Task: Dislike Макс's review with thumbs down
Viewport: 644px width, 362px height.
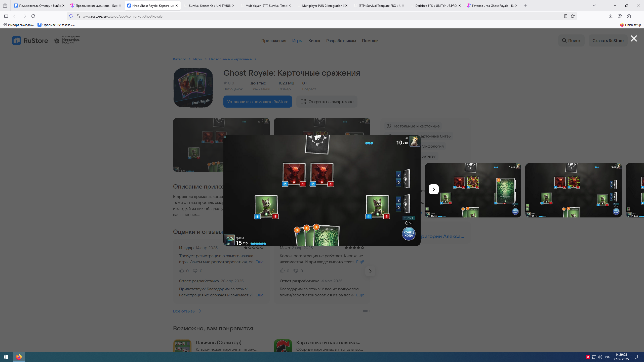Action: (x=296, y=271)
